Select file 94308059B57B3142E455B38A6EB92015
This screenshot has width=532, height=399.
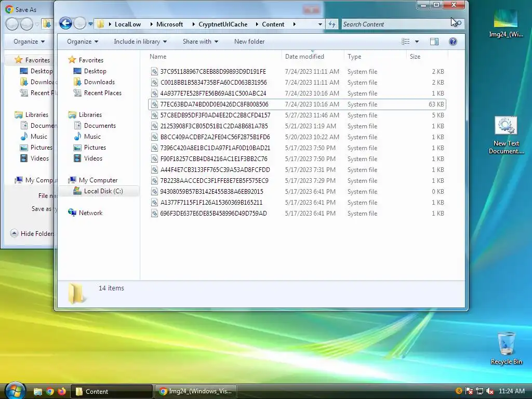point(212,191)
